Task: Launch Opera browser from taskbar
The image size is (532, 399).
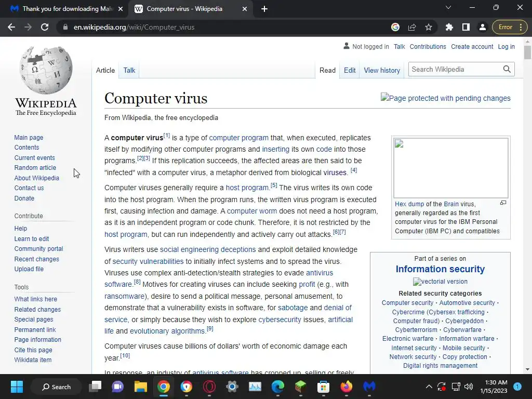Action: point(209,387)
